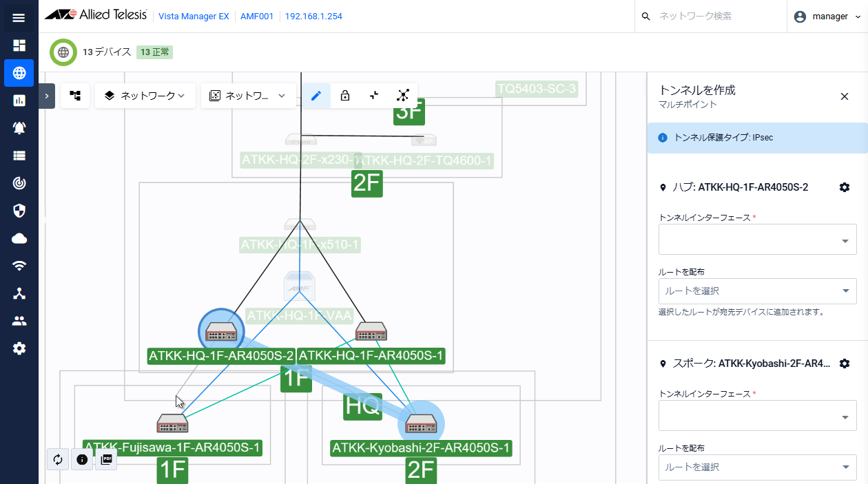
Task: Open hub ATKK-HQ-1F-AR4050S-2 gear settings
Action: tap(845, 187)
